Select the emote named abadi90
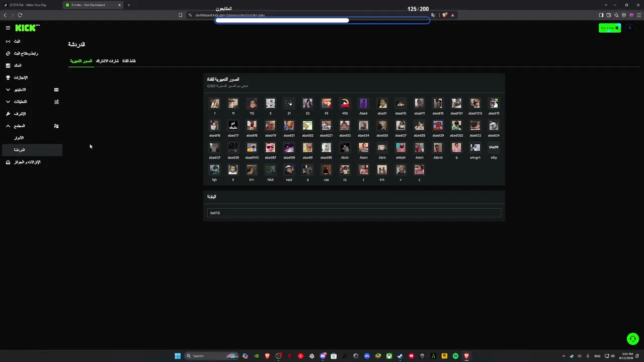 326,148
